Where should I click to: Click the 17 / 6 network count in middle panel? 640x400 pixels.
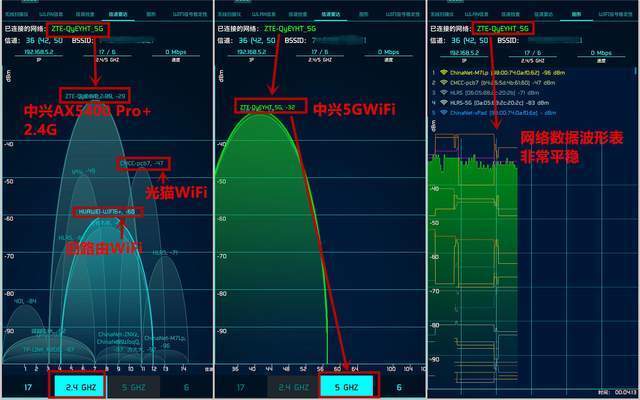click(320, 52)
